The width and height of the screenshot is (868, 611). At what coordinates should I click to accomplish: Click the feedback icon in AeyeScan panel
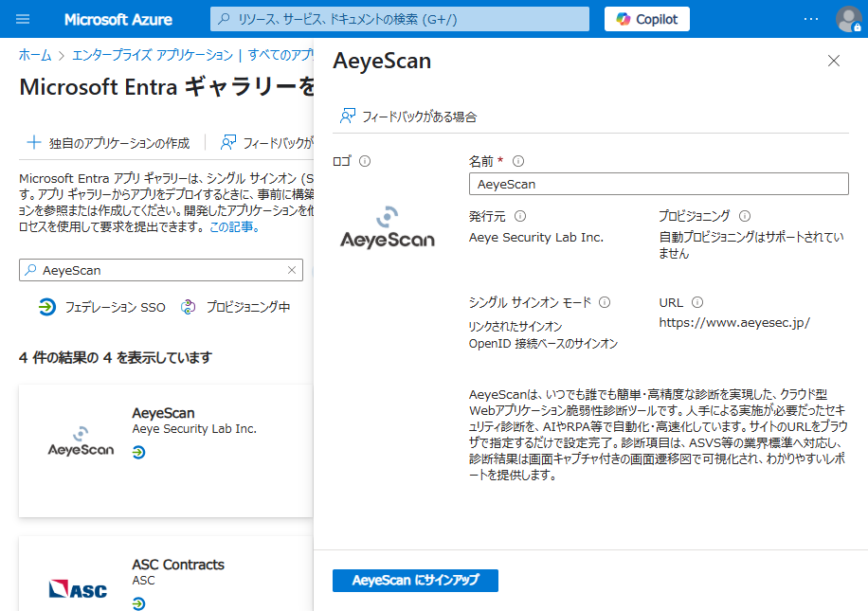(348, 117)
